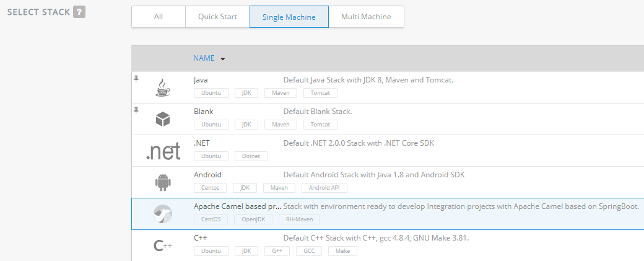Viewport: 644px width, 261px height.
Task: Click the Ubuntu tag in C++ row
Action: (211, 251)
